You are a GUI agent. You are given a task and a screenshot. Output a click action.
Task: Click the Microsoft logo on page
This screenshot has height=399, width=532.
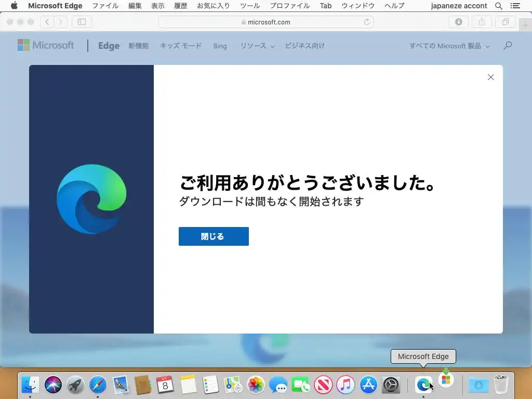click(46, 45)
